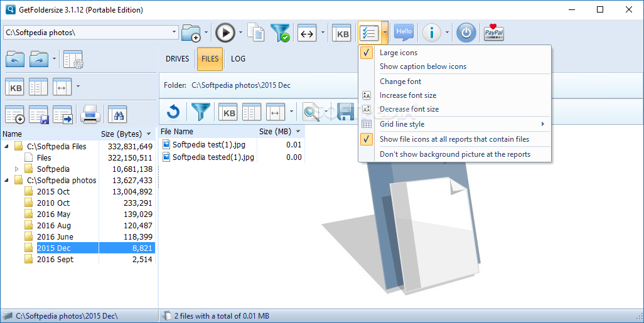Open the path combo box dropdown arrow
644x323 pixels.
[x=174, y=32]
